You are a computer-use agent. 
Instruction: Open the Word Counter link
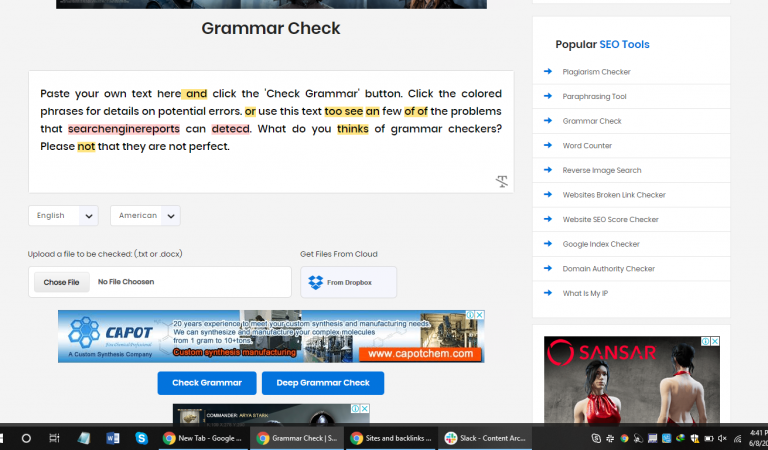pyautogui.click(x=587, y=146)
